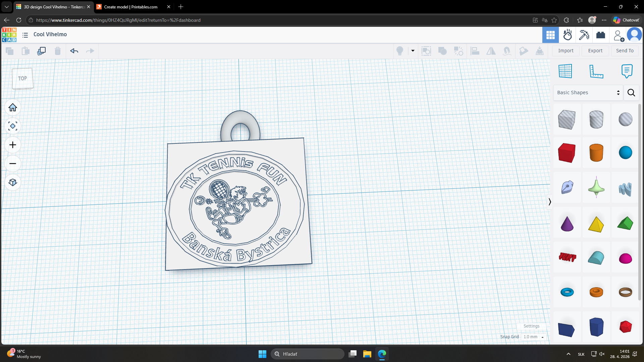Open workplane Settings
The width and height of the screenshot is (644, 362).
(x=532, y=326)
